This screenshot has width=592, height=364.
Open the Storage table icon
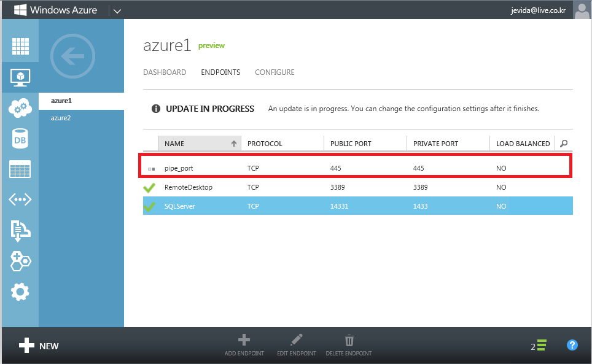coord(20,169)
